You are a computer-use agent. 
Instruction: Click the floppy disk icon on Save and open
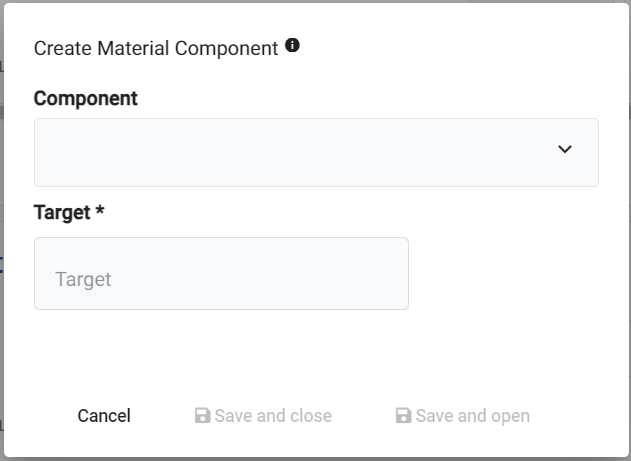pyautogui.click(x=403, y=416)
